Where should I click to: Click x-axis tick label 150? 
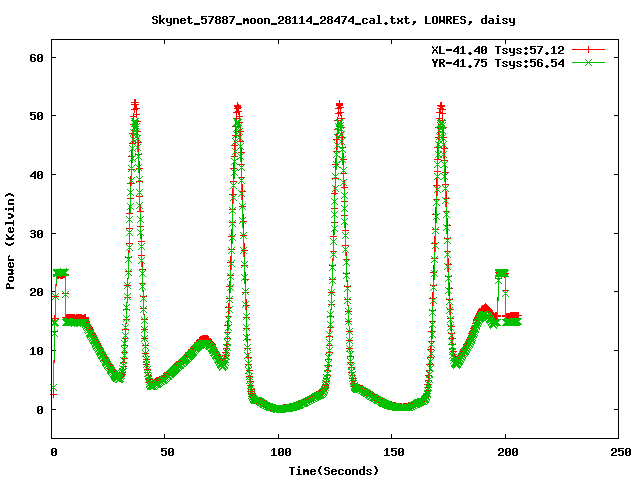click(394, 452)
